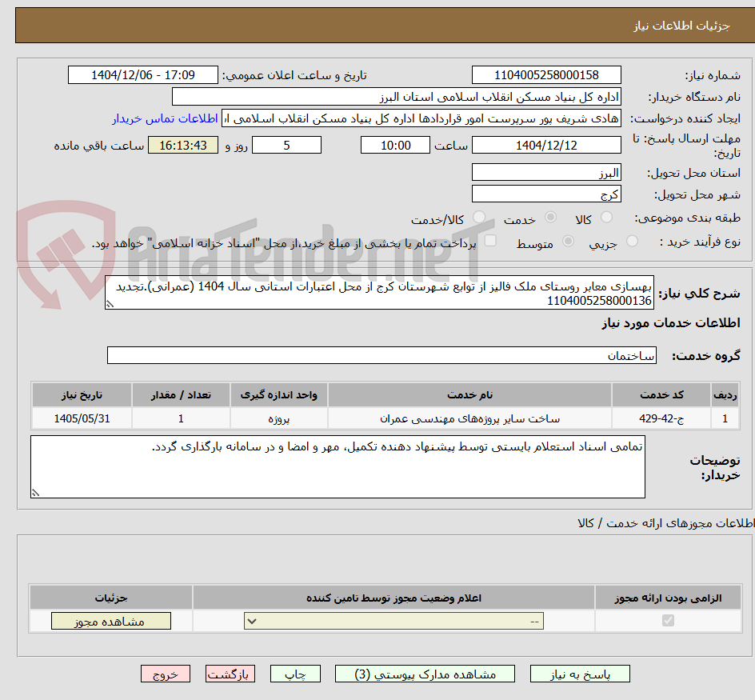Open مشاهده مجوز permit details
This screenshot has width=755, height=700.
[110, 621]
